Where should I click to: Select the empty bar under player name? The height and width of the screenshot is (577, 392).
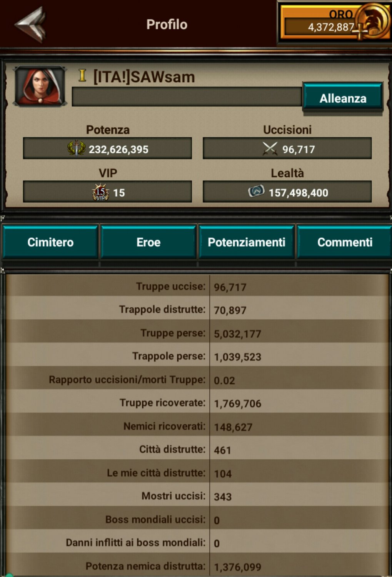pyautogui.click(x=187, y=97)
